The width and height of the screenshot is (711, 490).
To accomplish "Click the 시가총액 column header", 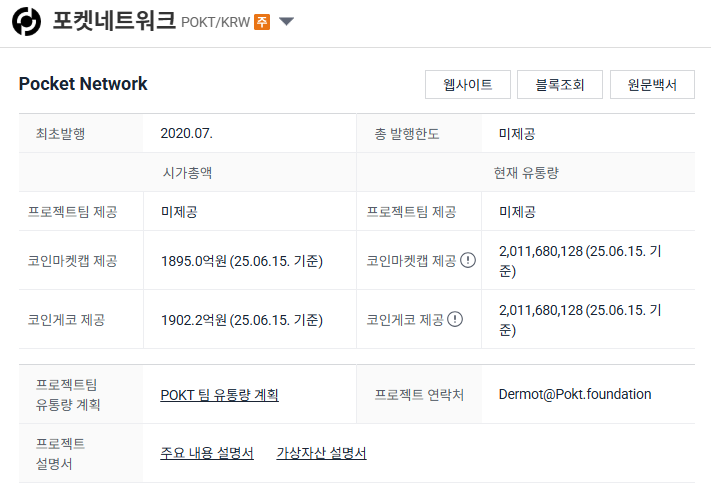I will click(187, 172).
